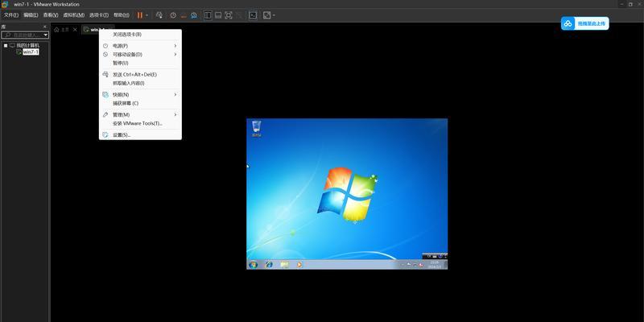Open the library search filter dropdown arrow
Image resolution: width=644 pixels, height=322 pixels.
pos(46,35)
